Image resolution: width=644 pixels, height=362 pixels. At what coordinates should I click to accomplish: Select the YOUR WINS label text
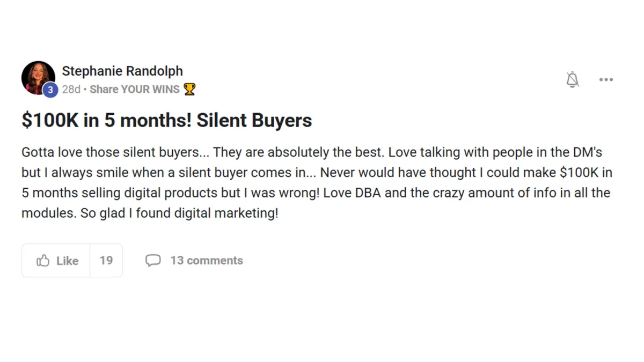(x=150, y=89)
